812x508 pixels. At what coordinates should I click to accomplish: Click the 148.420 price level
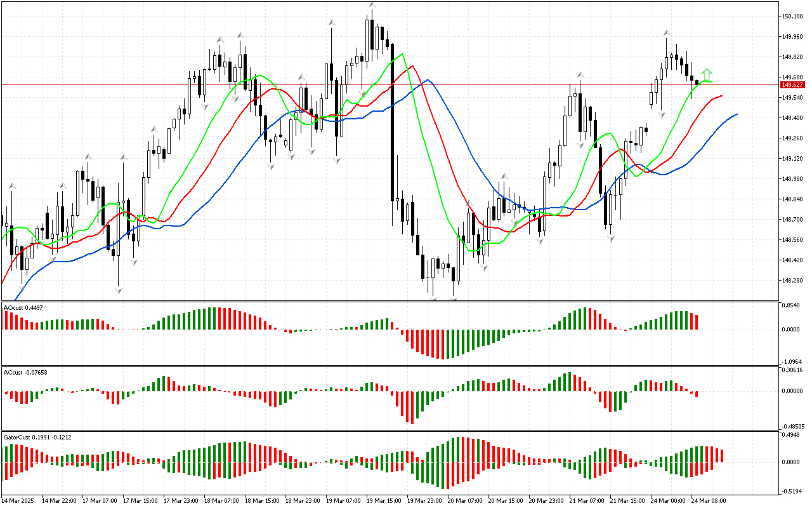tap(794, 260)
